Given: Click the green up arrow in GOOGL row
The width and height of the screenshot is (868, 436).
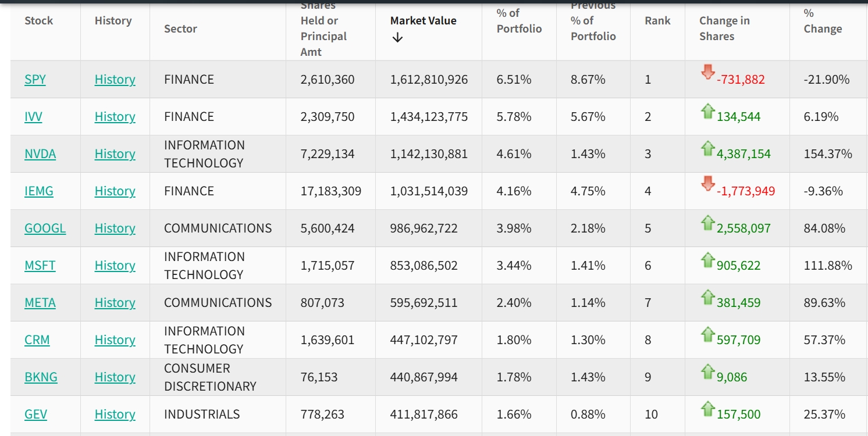Looking at the screenshot, I should point(707,223).
